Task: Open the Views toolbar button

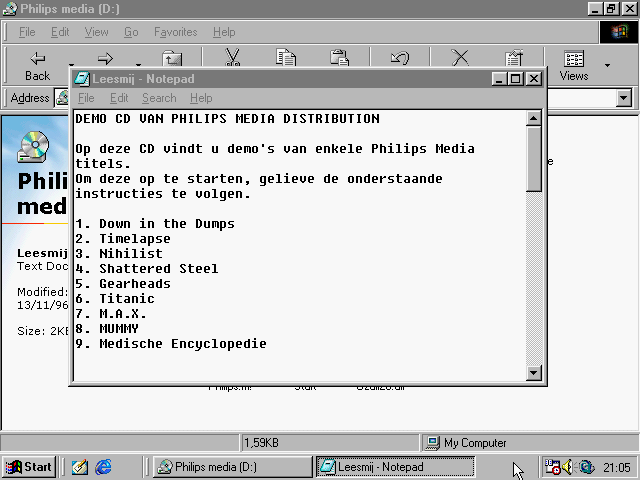Action: pos(574,65)
